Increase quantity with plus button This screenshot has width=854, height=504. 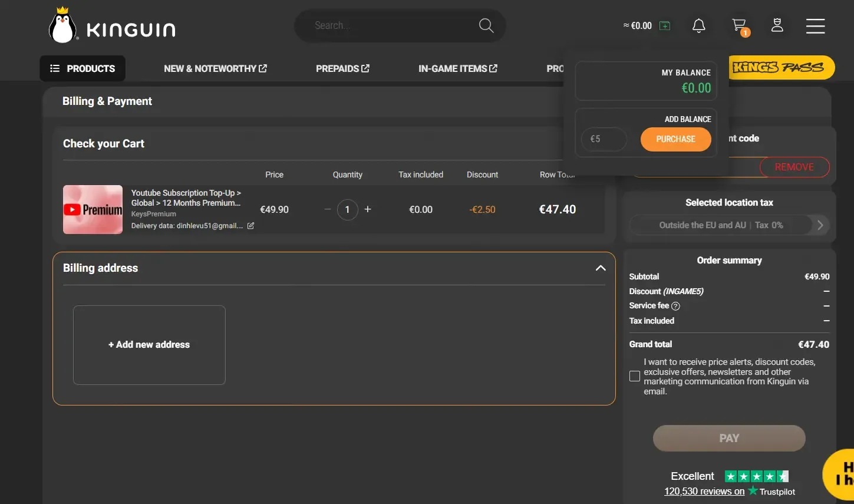coord(368,209)
